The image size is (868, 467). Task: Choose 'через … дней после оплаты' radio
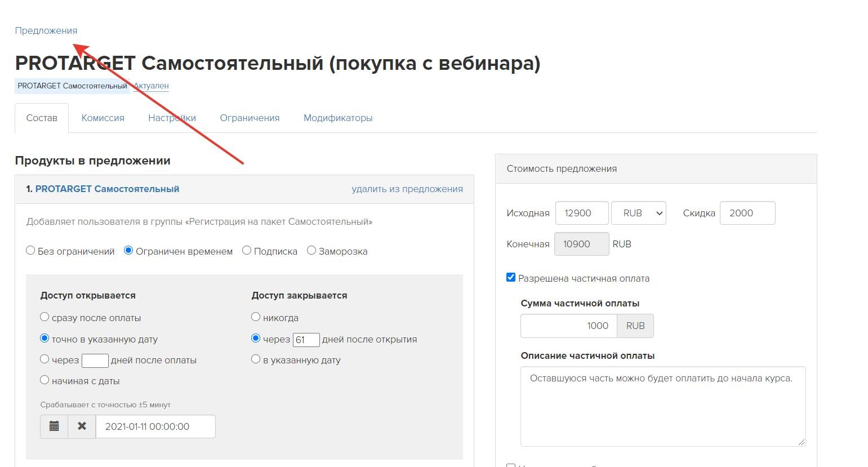[x=44, y=359]
